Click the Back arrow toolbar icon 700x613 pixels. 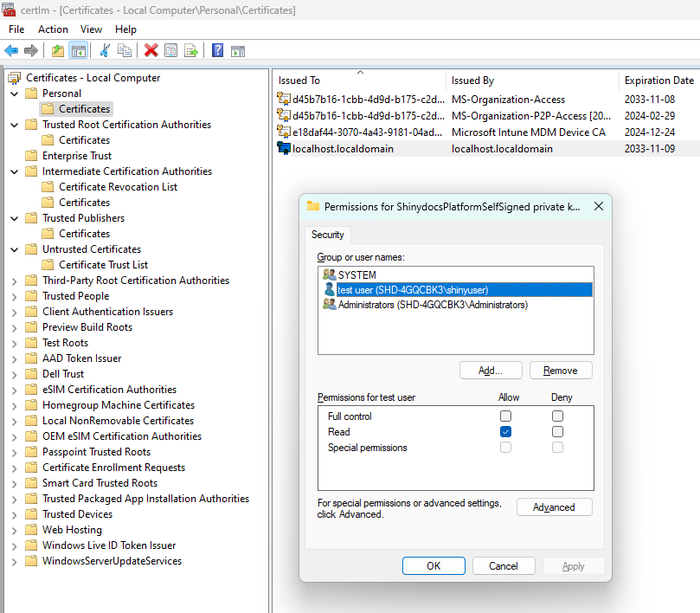click(11, 50)
